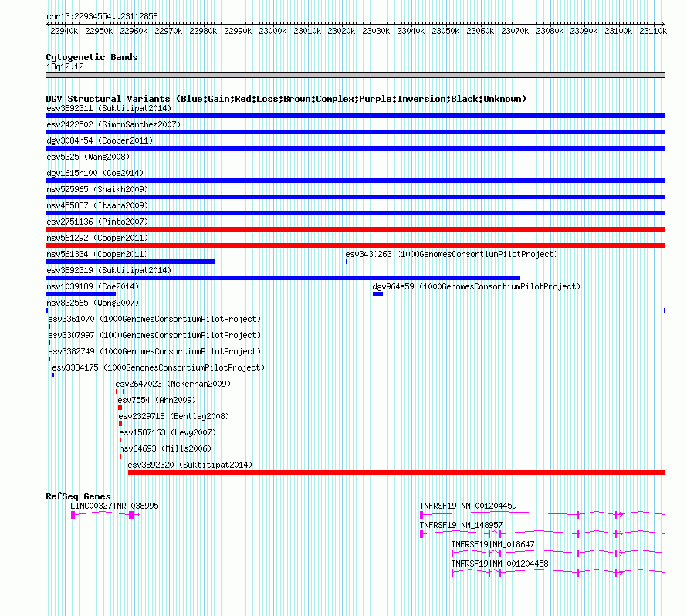Click the nsv64693 (Mills2006) variant label
This screenshot has width=687, height=616.
[x=165, y=448]
